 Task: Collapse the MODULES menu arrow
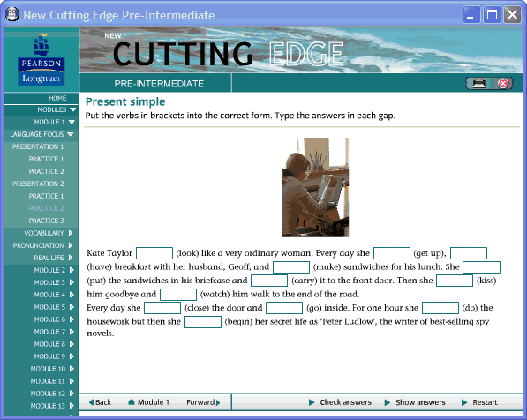click(73, 109)
